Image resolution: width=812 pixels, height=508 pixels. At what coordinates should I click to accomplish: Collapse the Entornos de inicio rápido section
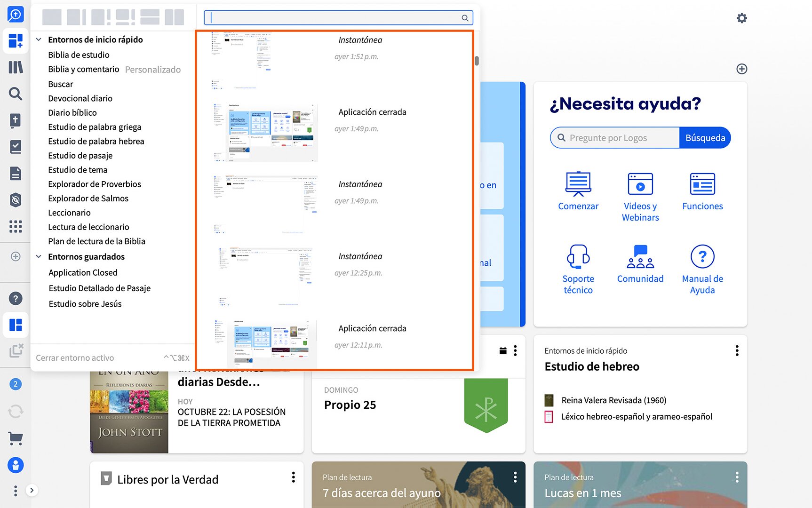(39, 40)
